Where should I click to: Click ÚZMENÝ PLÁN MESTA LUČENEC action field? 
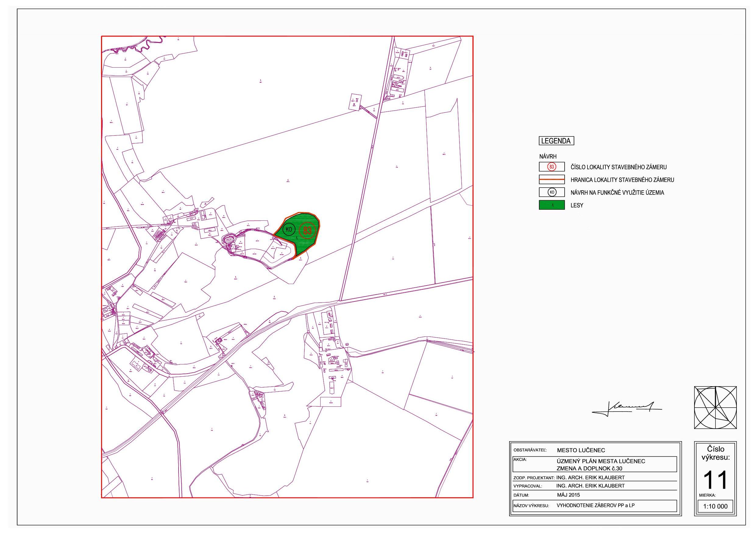(601, 461)
